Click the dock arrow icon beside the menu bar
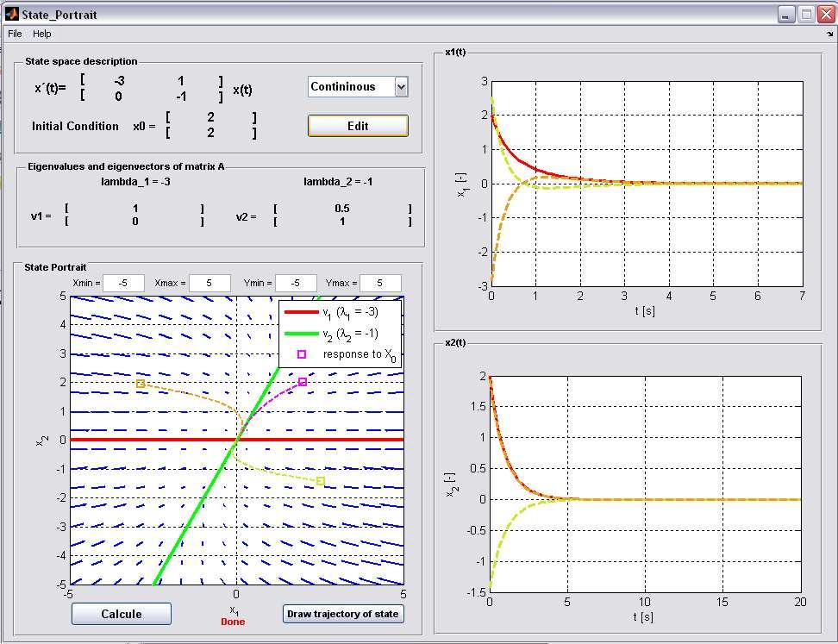Image resolution: width=838 pixels, height=644 pixels. pyautogui.click(x=829, y=34)
